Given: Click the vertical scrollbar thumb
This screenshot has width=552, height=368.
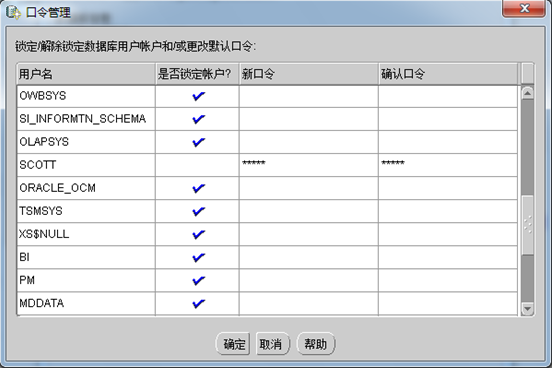Looking at the screenshot, I should [527, 224].
